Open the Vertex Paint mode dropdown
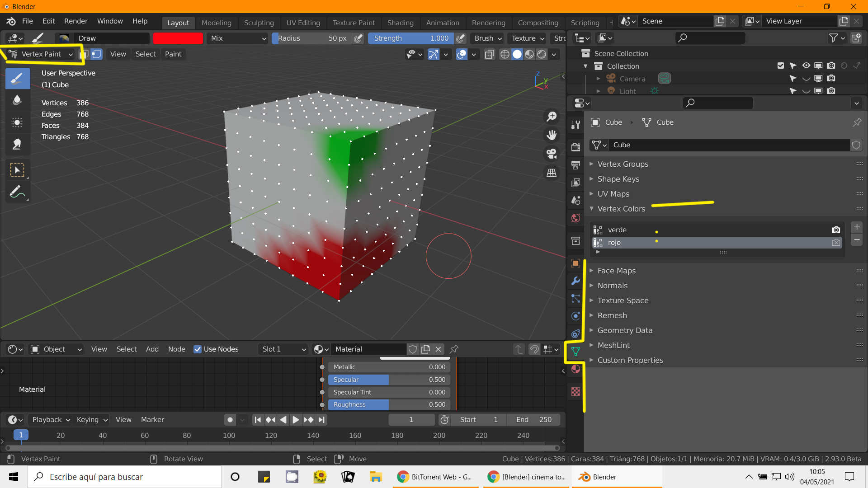Image resolution: width=868 pixels, height=488 pixels. click(x=42, y=54)
